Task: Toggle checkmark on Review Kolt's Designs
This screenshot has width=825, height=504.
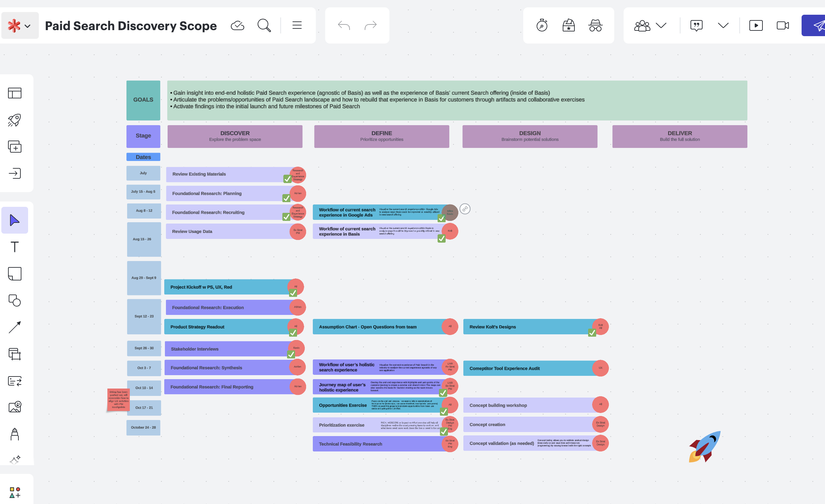Action: (592, 333)
